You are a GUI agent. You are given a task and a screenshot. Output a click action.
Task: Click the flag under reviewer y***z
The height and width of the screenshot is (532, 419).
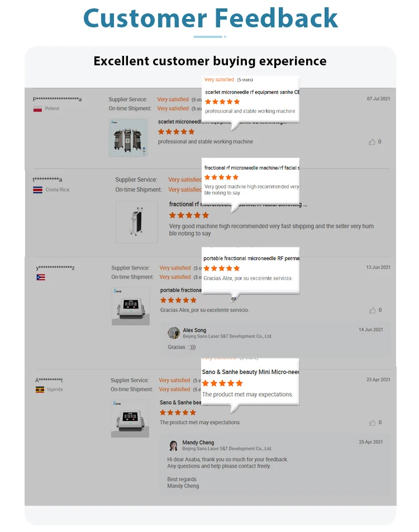tap(41, 277)
